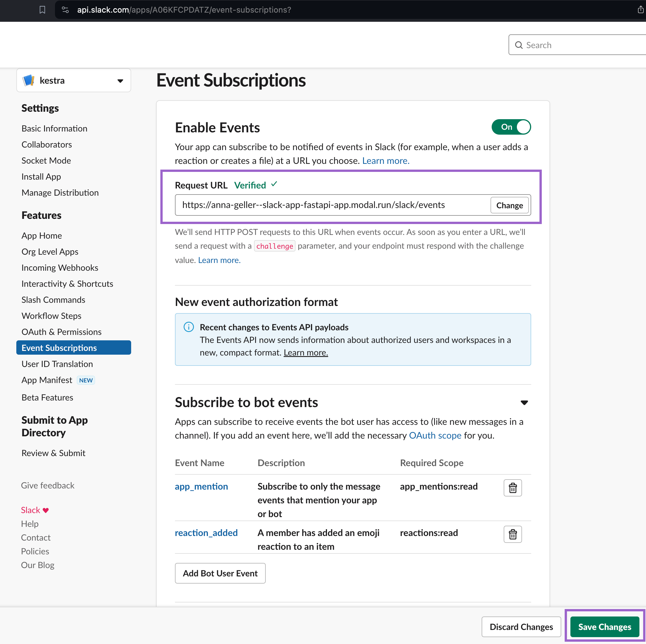Toggle Enable Events switch off
Screen dimensions: 646x644
(x=511, y=127)
